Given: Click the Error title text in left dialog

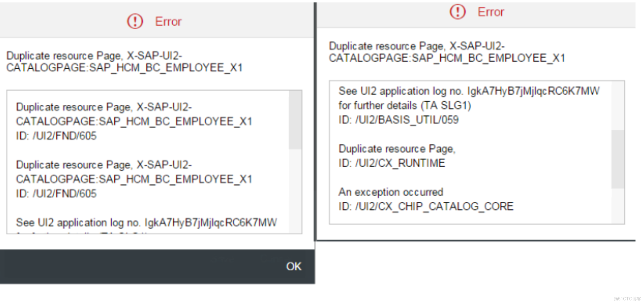Looking at the screenshot, I should 168,21.
